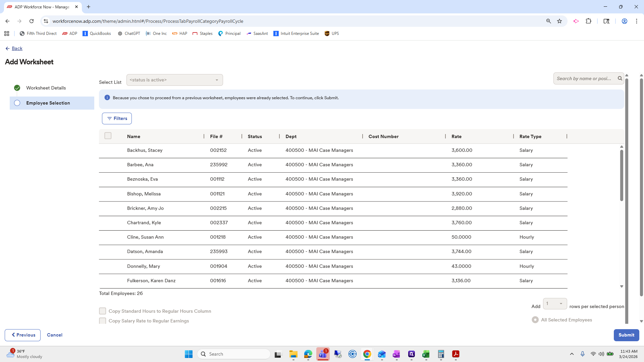Click the page reload icon
Screen dimensions: 644x362
pyautogui.click(x=32, y=21)
